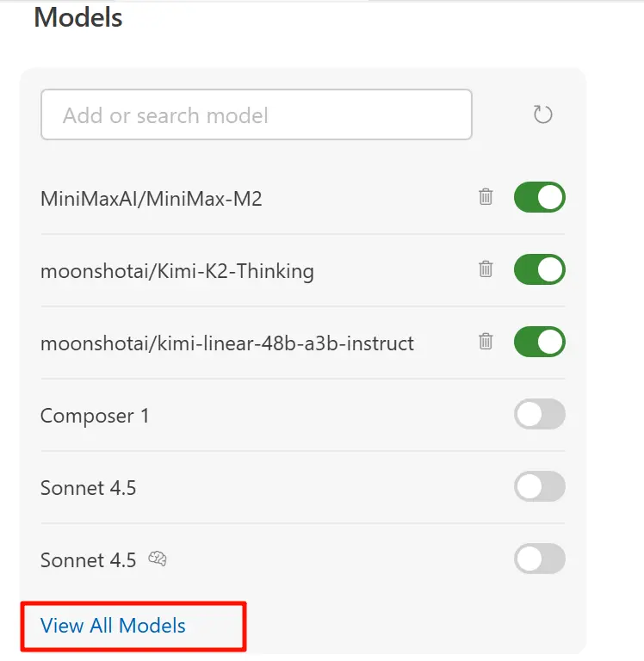
Task: Click the MiniMaxAI/MiniMax-M2 model name
Action: tap(151, 199)
